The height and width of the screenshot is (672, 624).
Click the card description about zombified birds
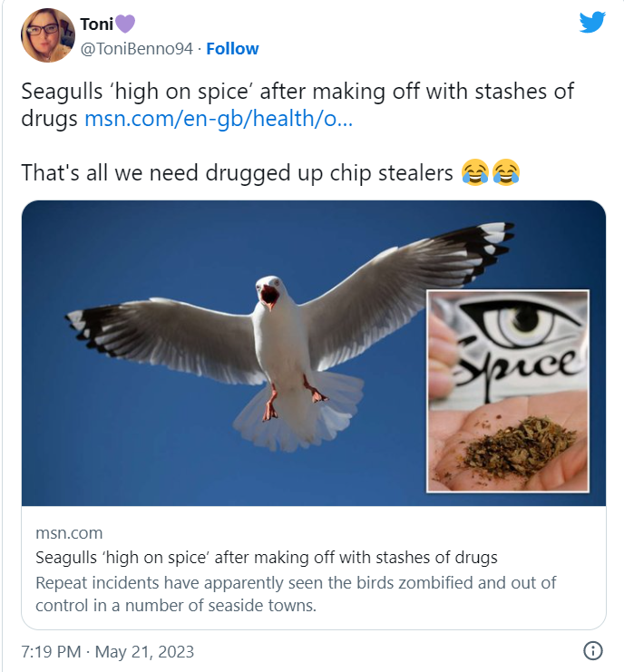(296, 594)
